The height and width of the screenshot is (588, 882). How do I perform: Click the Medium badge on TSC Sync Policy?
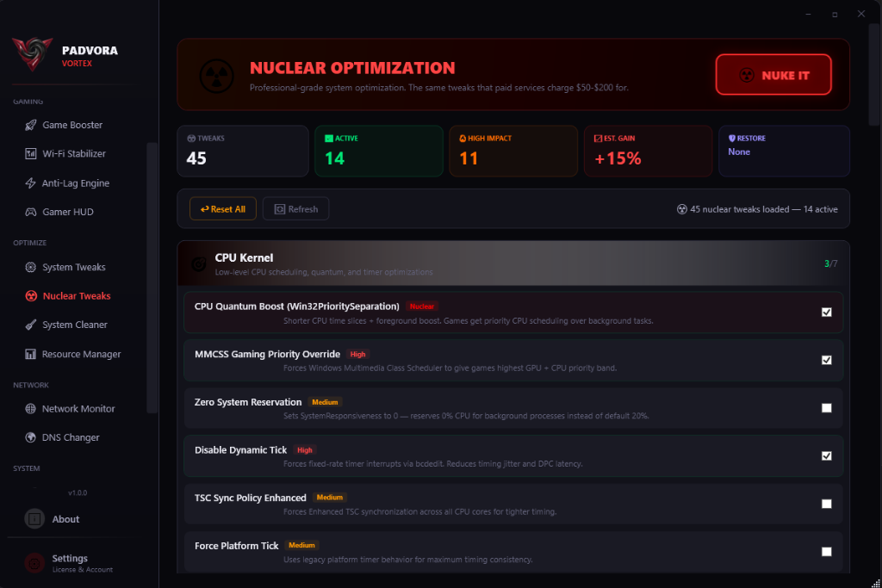click(330, 498)
